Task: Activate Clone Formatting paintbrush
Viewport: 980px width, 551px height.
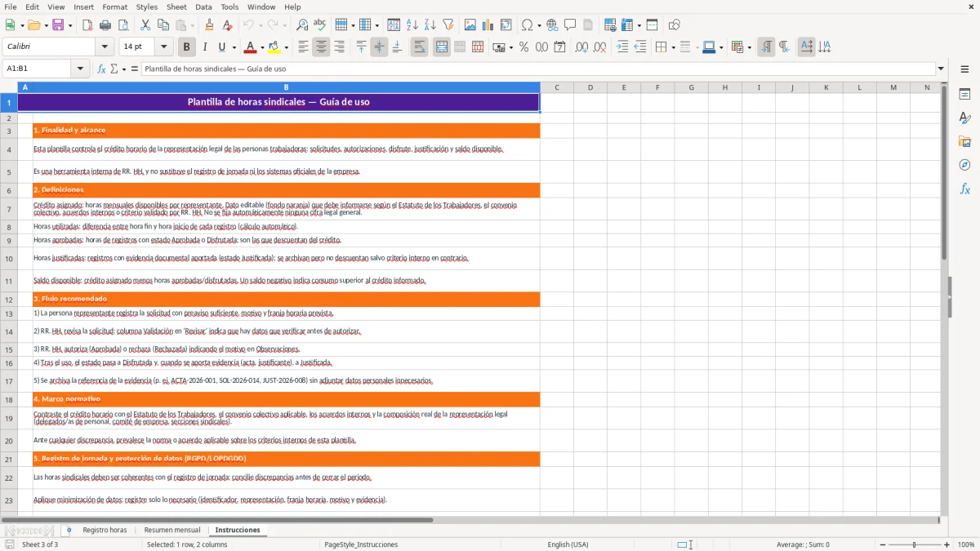Action: (x=209, y=25)
